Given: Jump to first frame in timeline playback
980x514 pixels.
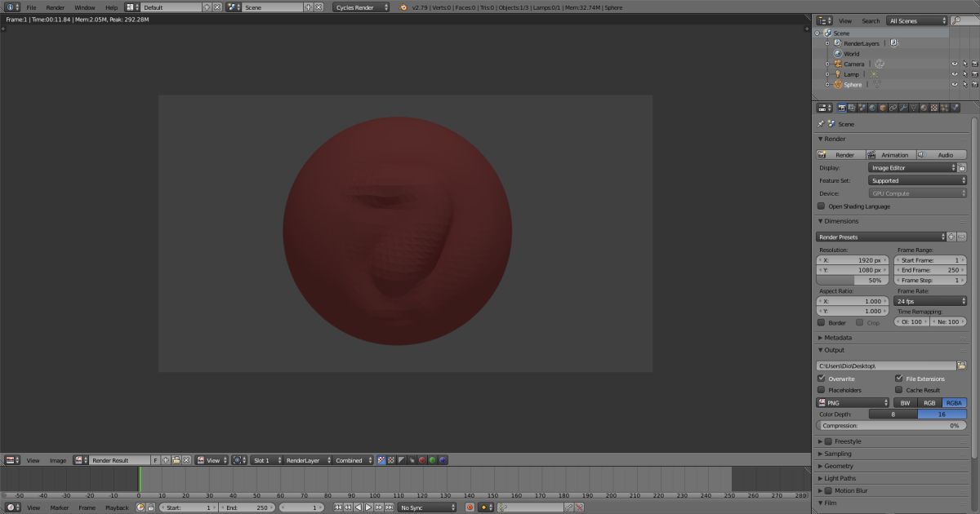Looking at the screenshot, I should [338, 507].
